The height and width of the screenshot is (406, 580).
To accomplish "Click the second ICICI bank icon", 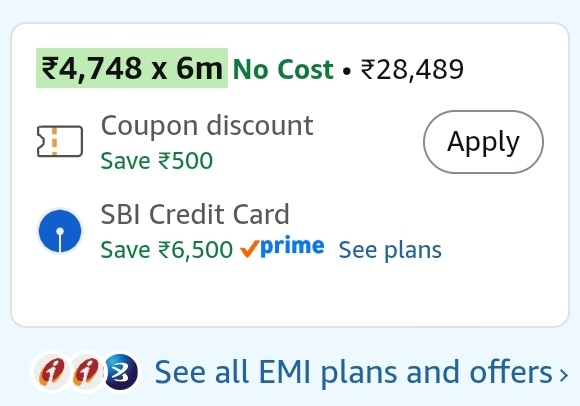I will (86, 371).
